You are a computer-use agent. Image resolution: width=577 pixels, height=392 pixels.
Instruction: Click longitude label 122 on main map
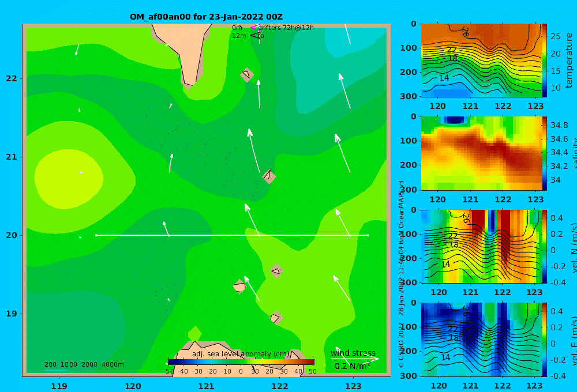tap(280, 386)
